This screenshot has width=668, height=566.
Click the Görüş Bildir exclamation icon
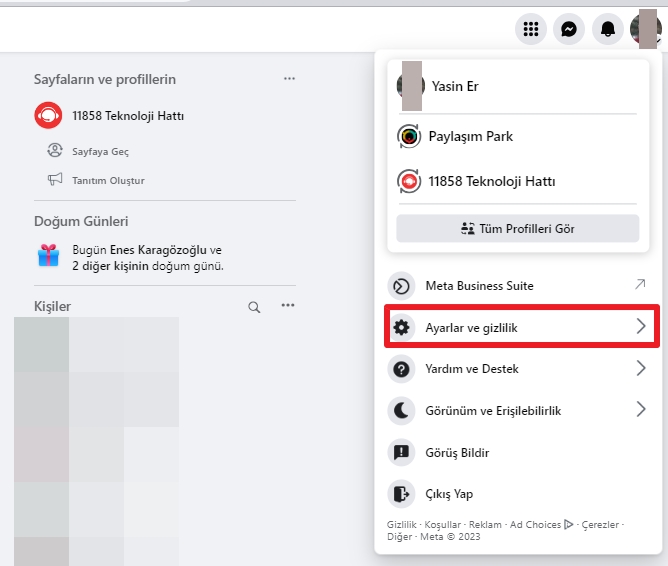pos(401,452)
